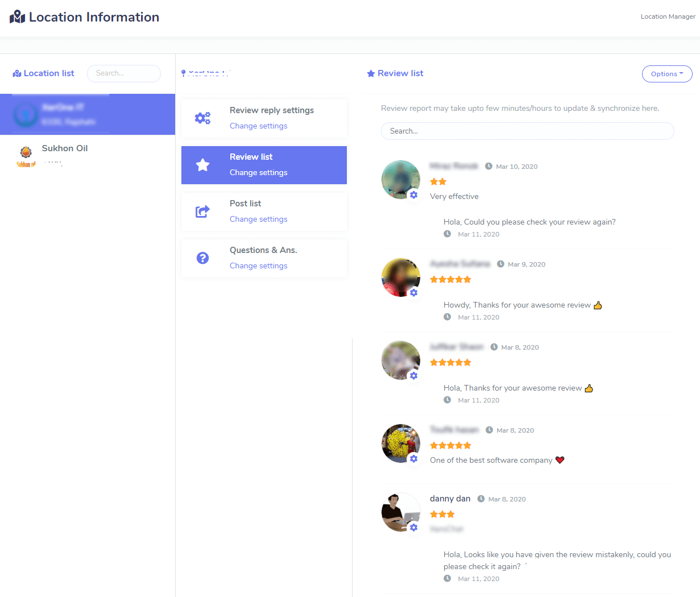Open the Options dropdown
700x597 pixels.
click(x=666, y=74)
